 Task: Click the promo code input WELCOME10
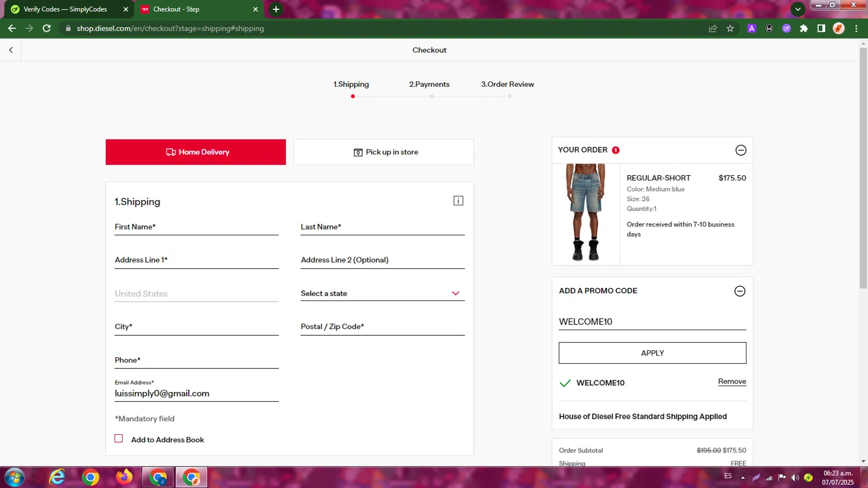652,322
